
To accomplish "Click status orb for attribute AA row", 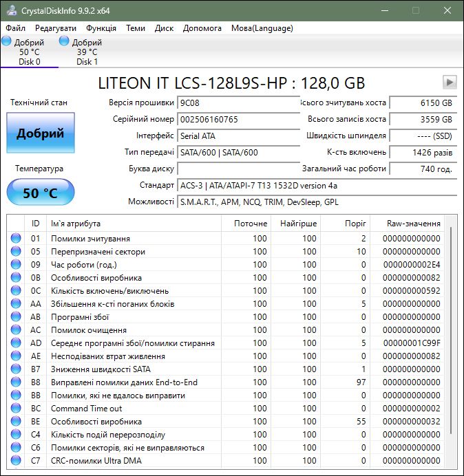I will point(16,303).
